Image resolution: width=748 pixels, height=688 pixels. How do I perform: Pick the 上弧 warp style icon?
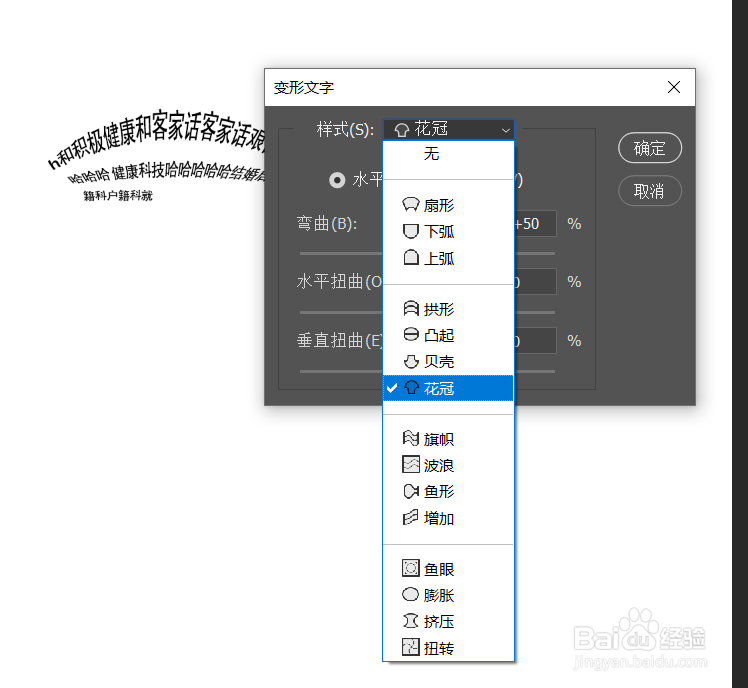pyautogui.click(x=410, y=258)
